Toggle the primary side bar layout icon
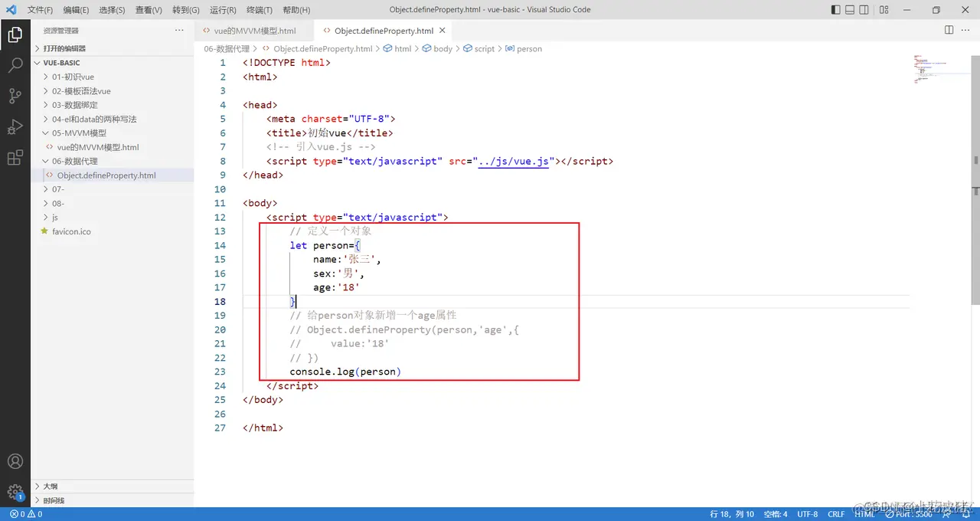 point(835,10)
